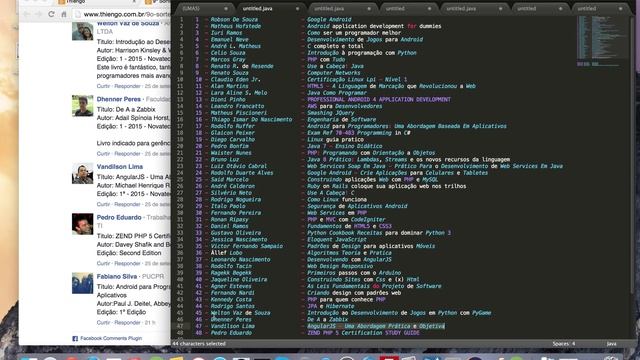Go forward in the browser window
640x360 pixels.
click(x=38, y=14)
